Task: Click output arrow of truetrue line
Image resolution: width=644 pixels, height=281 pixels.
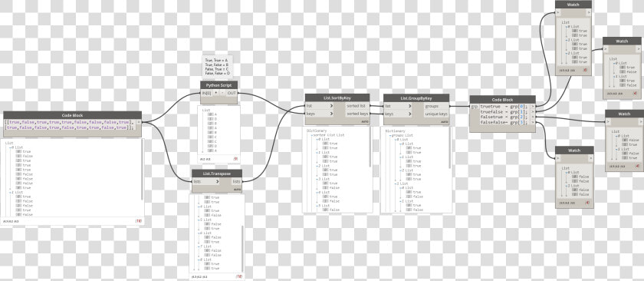Action: tap(533, 107)
